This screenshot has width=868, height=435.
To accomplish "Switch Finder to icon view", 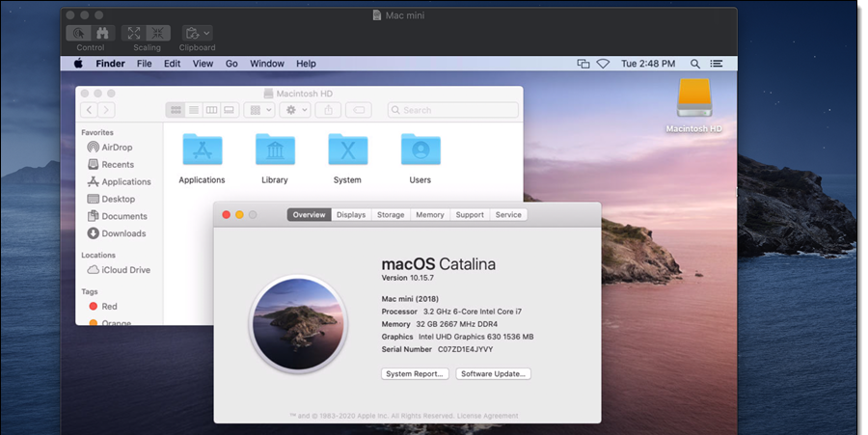I will [x=176, y=110].
